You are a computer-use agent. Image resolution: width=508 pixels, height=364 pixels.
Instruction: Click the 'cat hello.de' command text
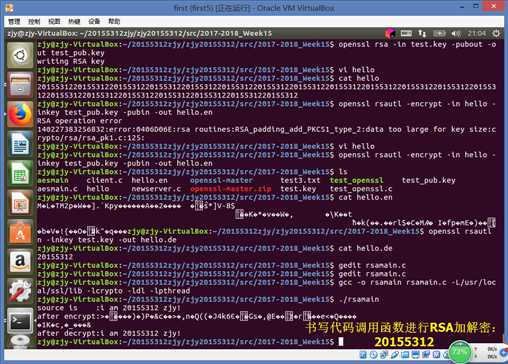[365, 248]
